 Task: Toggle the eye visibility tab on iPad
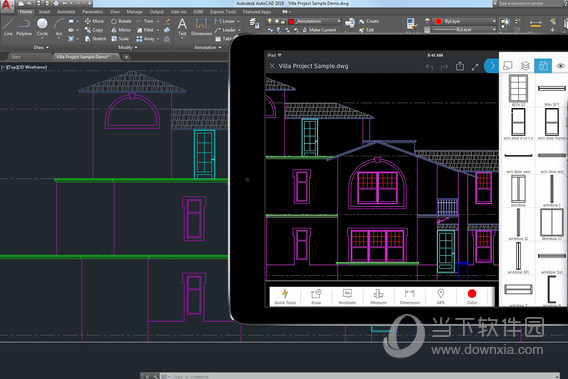[x=560, y=66]
